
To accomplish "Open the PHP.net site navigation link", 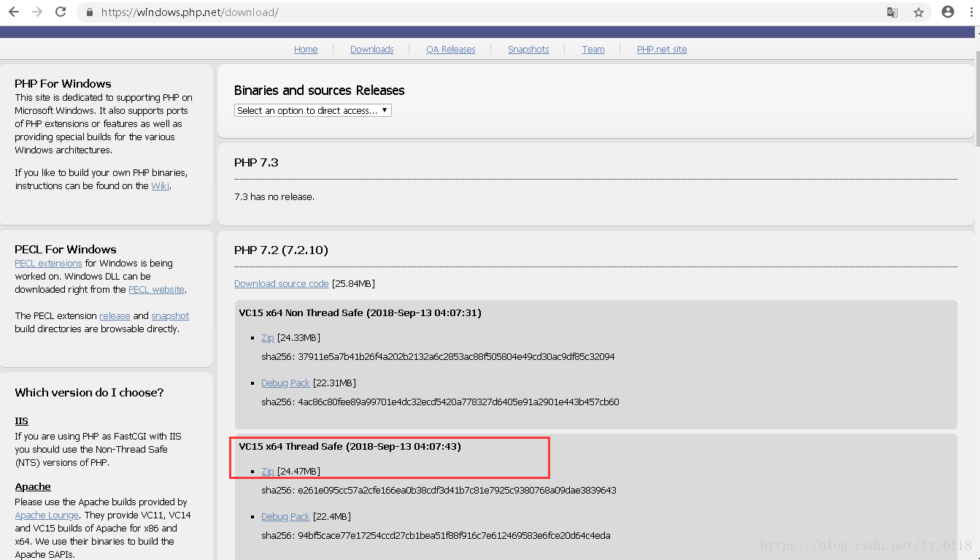I will (662, 50).
